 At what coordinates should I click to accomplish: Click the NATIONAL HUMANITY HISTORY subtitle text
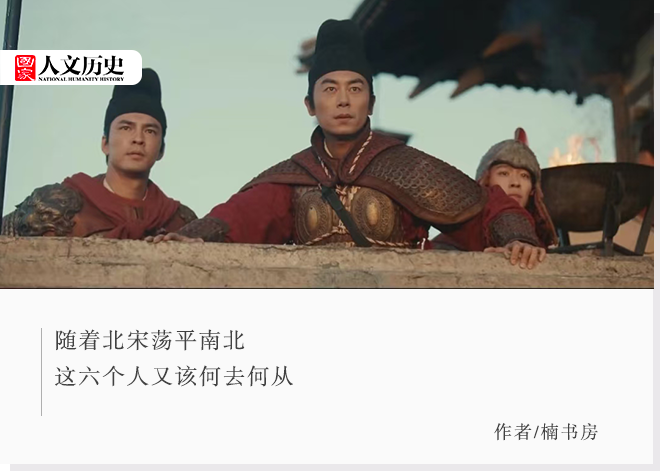[x=82, y=79]
